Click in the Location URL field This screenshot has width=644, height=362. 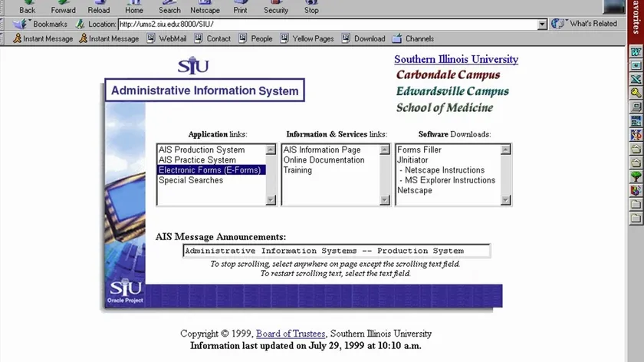[327, 25]
